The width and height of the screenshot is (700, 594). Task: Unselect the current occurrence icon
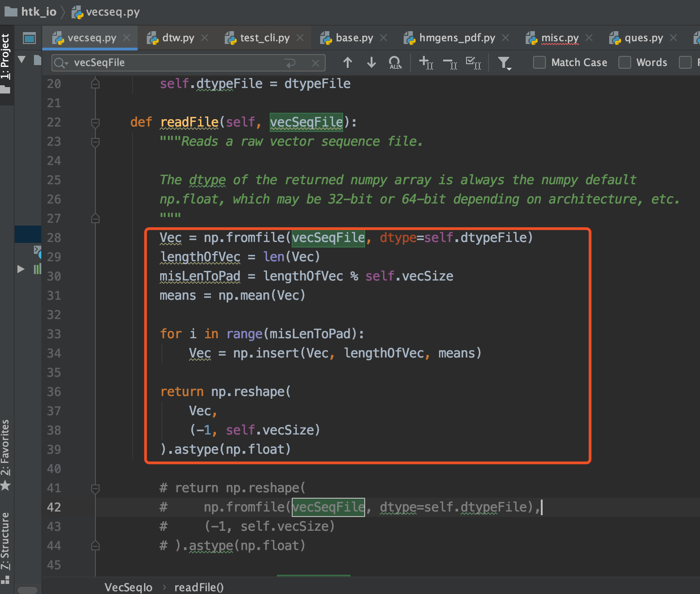tap(450, 62)
